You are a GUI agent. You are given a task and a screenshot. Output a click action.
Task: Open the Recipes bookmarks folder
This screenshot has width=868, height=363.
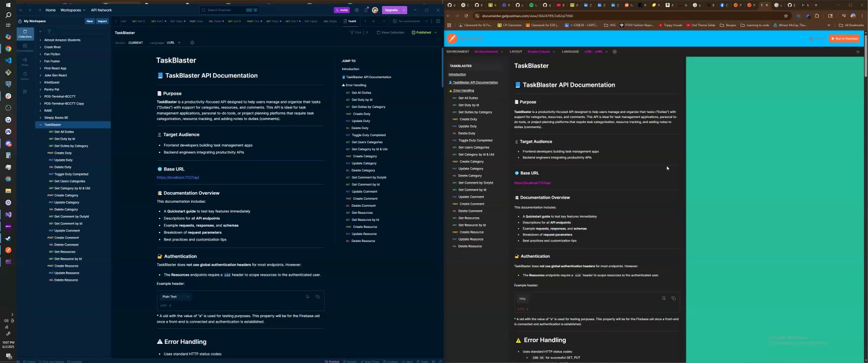click(728, 25)
